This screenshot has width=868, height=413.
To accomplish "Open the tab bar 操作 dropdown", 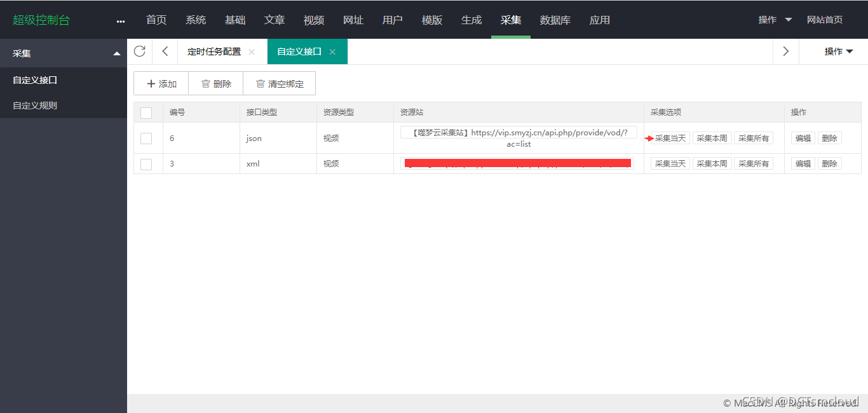I will 839,51.
